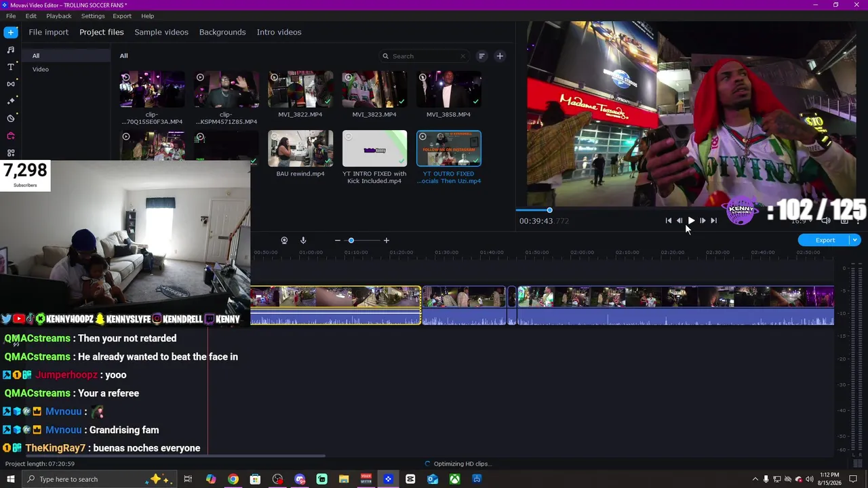Open the Export options dropdown arrow
The width and height of the screenshot is (868, 488).
(x=855, y=240)
